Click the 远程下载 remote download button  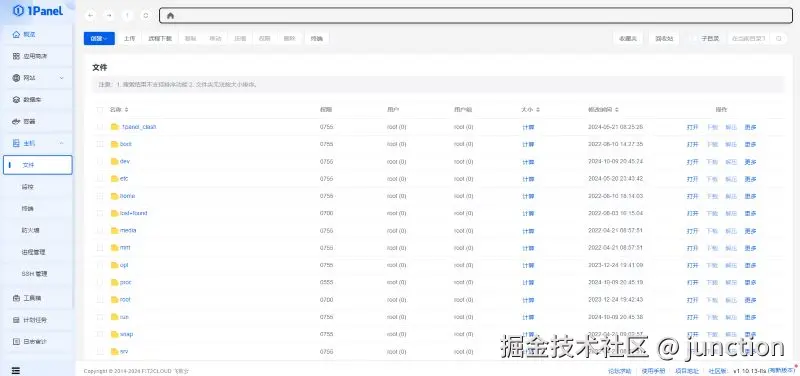click(x=160, y=38)
